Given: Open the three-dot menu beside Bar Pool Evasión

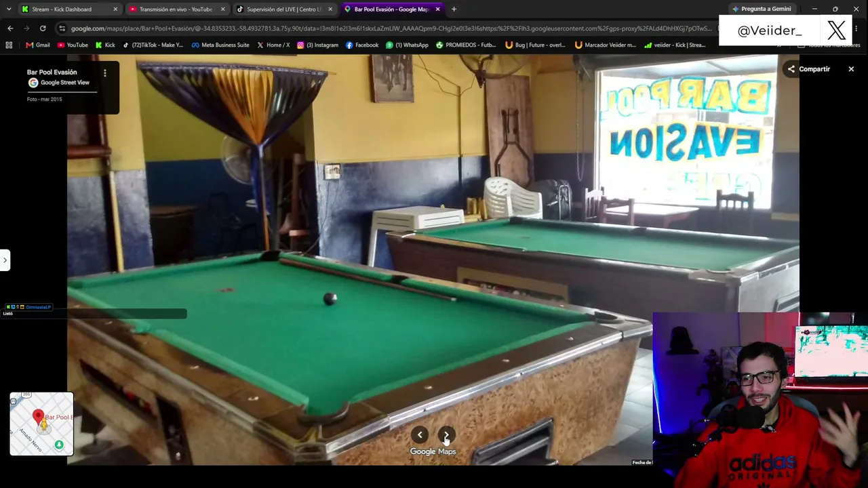Looking at the screenshot, I should 104,73.
